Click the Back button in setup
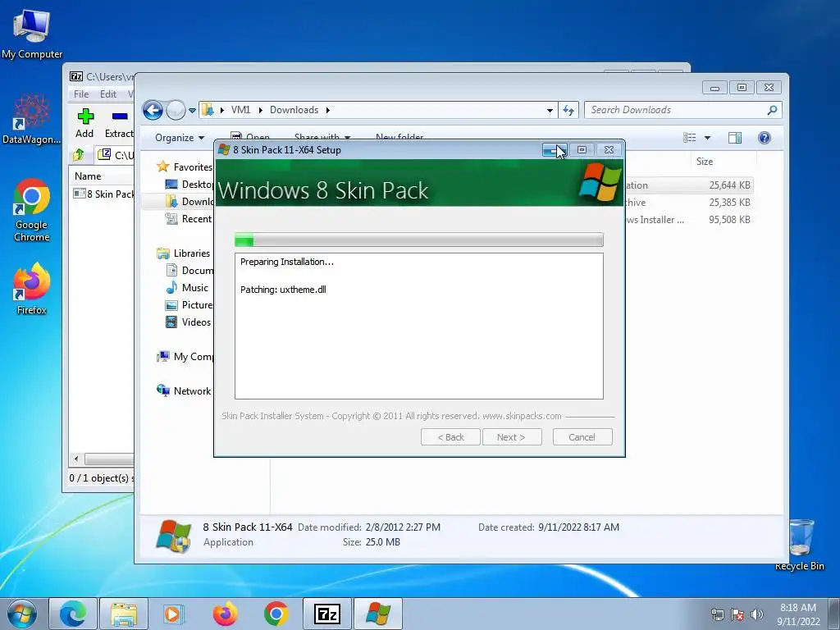This screenshot has width=840, height=630. tap(450, 437)
